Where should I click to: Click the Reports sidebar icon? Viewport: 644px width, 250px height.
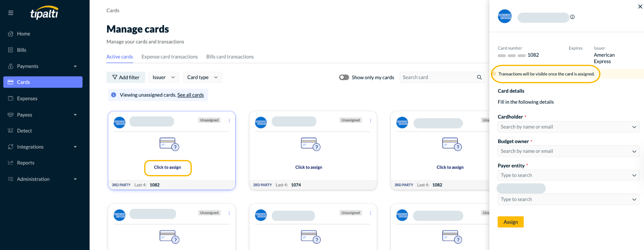click(x=11, y=163)
